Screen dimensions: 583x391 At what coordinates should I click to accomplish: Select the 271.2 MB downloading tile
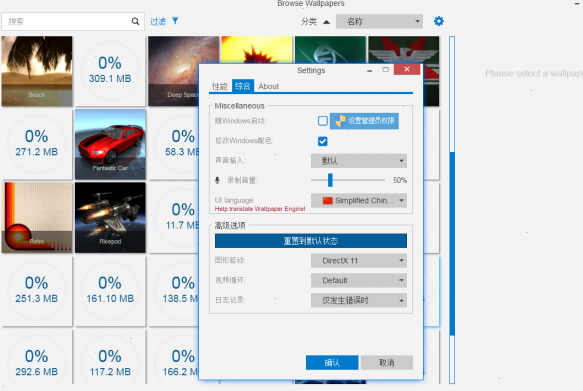(x=37, y=145)
